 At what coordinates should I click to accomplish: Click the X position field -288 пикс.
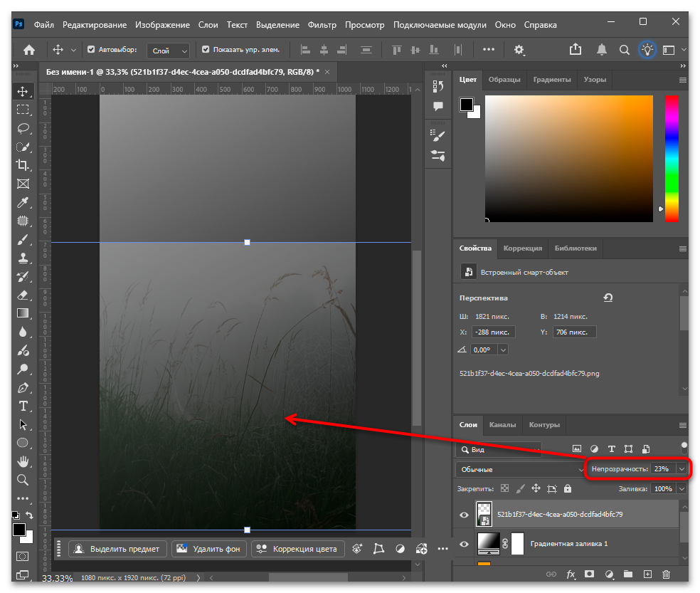tap(493, 332)
